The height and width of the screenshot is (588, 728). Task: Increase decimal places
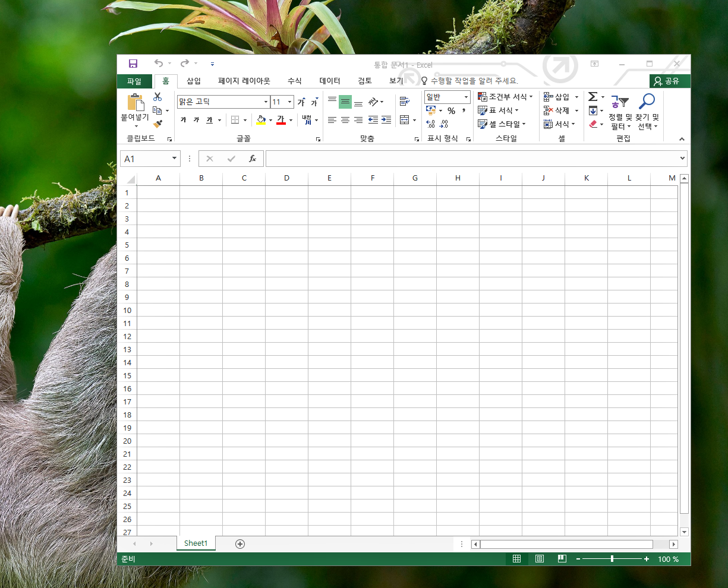coord(431,124)
